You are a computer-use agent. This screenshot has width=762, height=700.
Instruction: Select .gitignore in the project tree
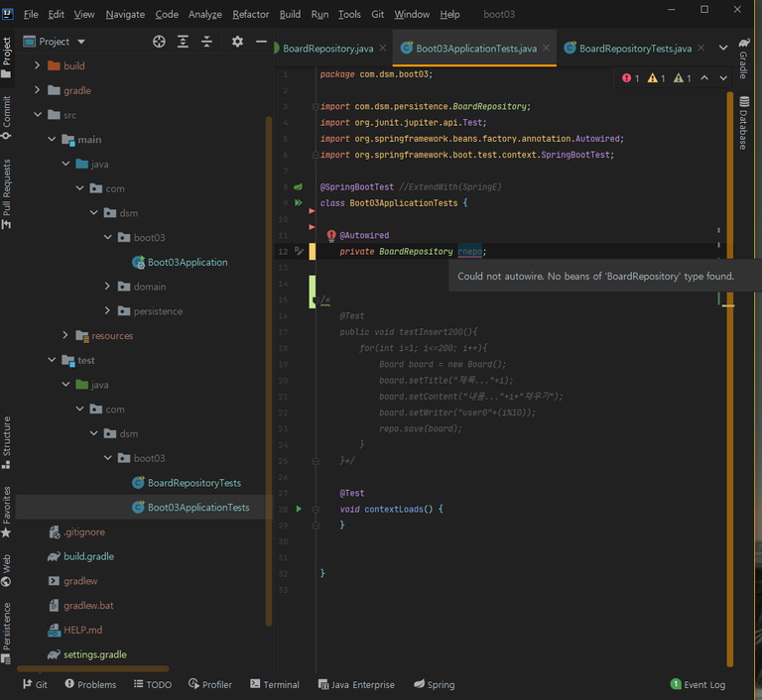83,531
